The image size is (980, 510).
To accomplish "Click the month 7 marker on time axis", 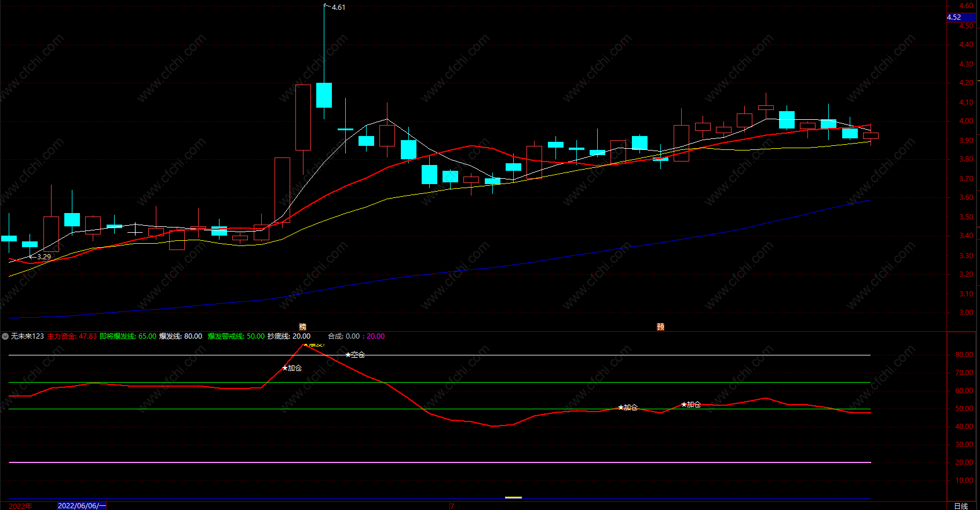I will [452, 506].
